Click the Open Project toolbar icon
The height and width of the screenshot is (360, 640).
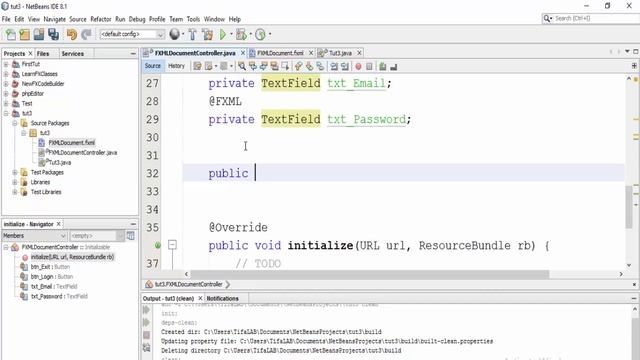tap(39, 34)
